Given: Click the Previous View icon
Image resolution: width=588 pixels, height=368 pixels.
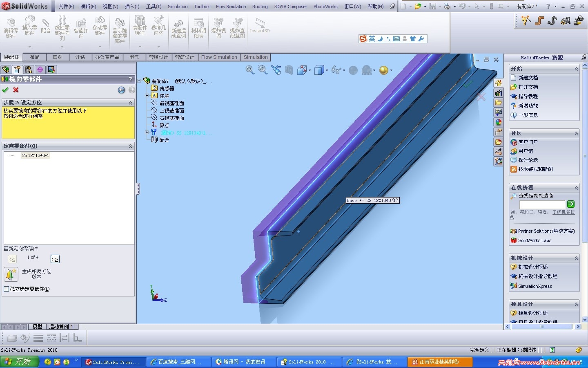Looking at the screenshot, I should (x=276, y=70).
